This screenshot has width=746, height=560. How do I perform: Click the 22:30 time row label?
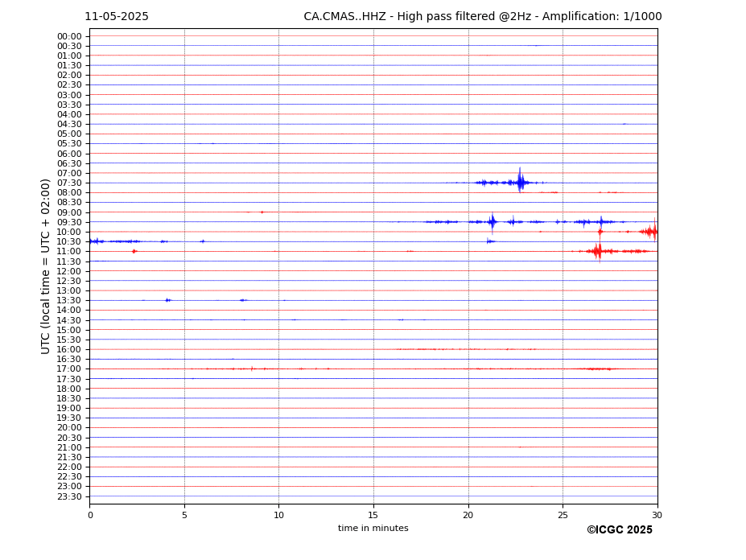tap(69, 477)
